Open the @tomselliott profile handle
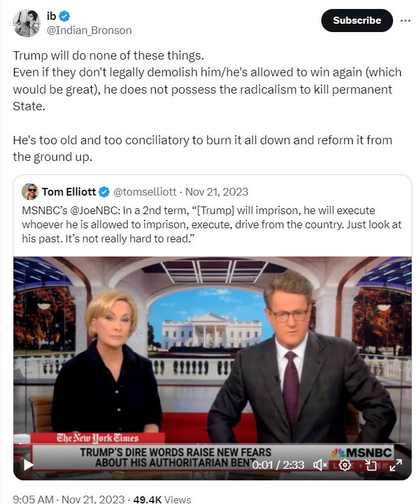This screenshot has height=504, width=420. [145, 192]
